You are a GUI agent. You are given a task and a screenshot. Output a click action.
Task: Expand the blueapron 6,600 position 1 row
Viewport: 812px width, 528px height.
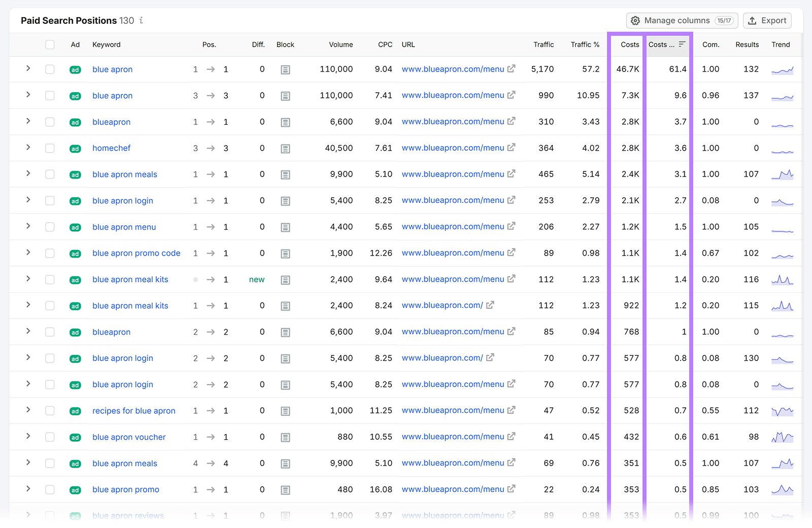(28, 121)
